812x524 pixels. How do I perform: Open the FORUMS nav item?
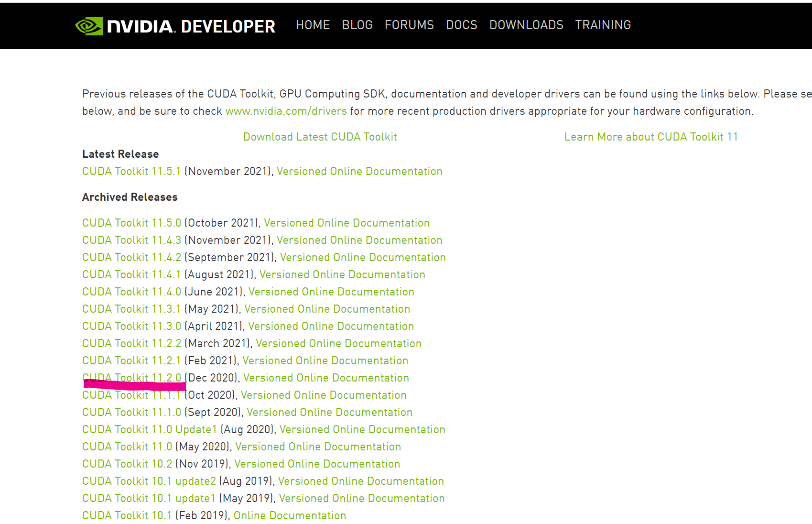[409, 25]
